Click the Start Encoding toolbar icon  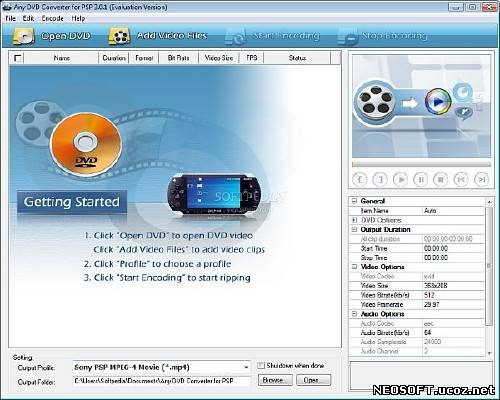click(235, 36)
